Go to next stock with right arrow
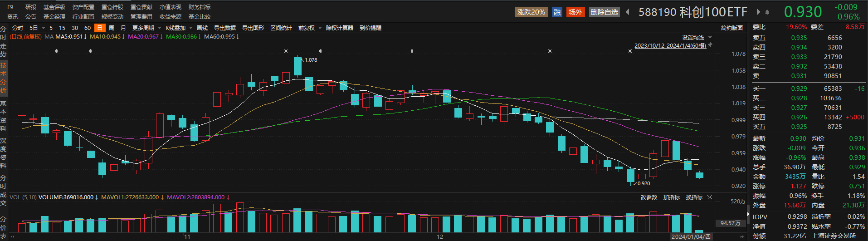The image size is (868, 241). click(758, 12)
